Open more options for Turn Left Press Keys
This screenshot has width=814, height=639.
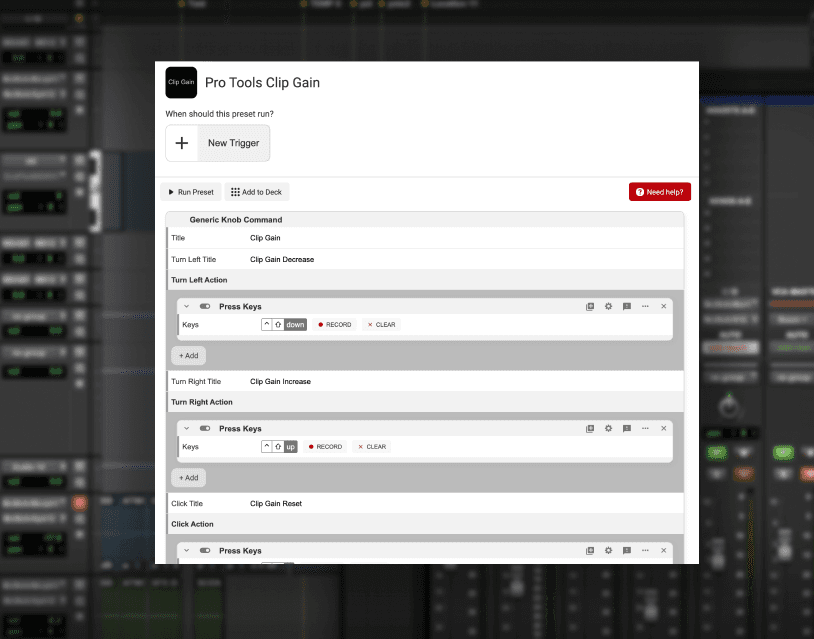click(x=645, y=306)
